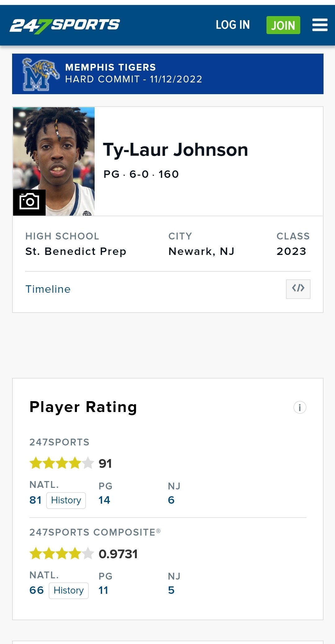The width and height of the screenshot is (335, 644).
Task: Click Composite PG rank 11
Action: 103,590
